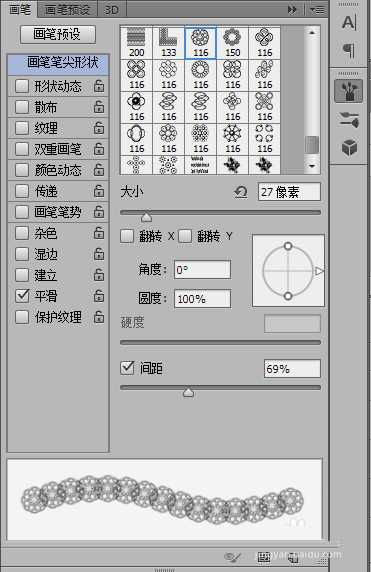Enable 建立 checkbox

(22, 275)
